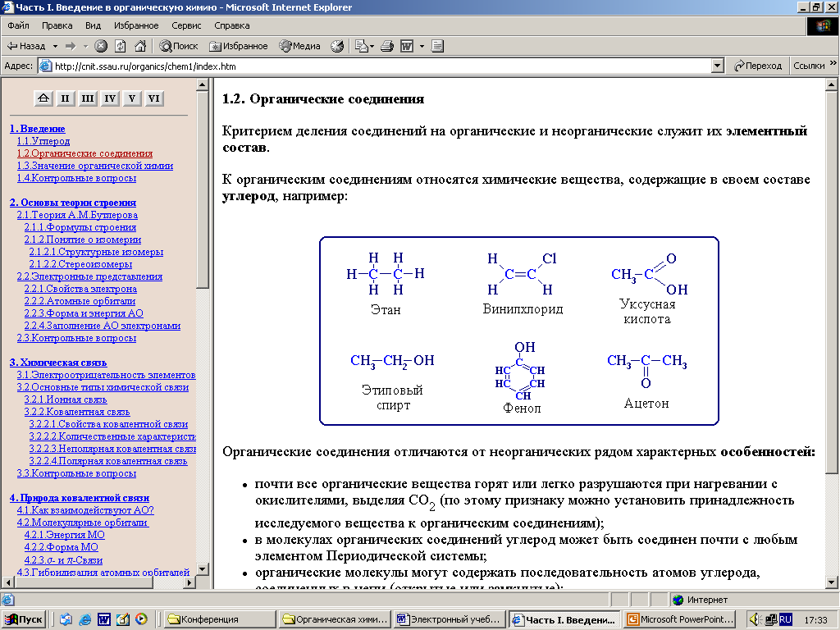Open Internet Explorer quick launch icon
Screen dimensions: 840x630
click(84, 619)
